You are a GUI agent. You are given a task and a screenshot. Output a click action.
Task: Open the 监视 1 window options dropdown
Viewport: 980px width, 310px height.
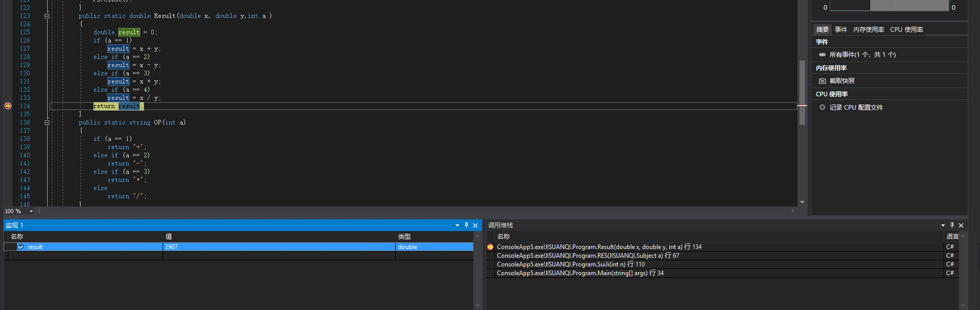[457, 225]
